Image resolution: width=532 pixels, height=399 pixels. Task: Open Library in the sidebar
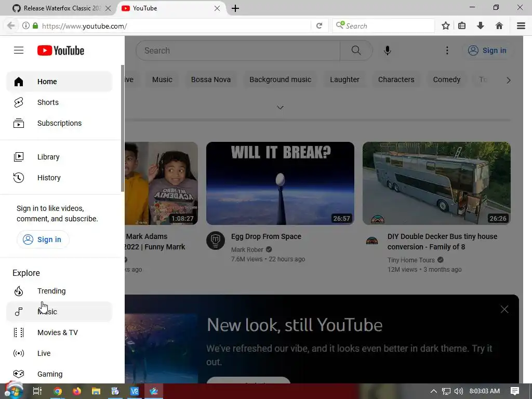tap(59, 157)
